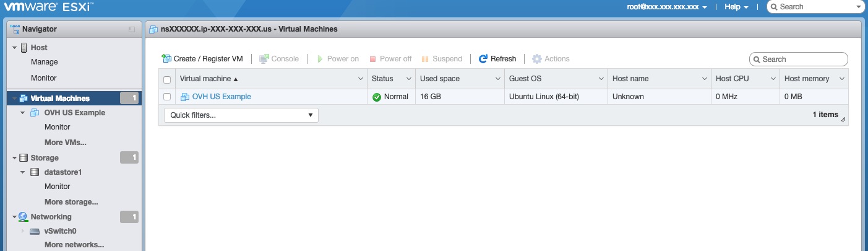868x251 pixels.
Task: Click the Suspend pause icon
Action: tap(426, 59)
